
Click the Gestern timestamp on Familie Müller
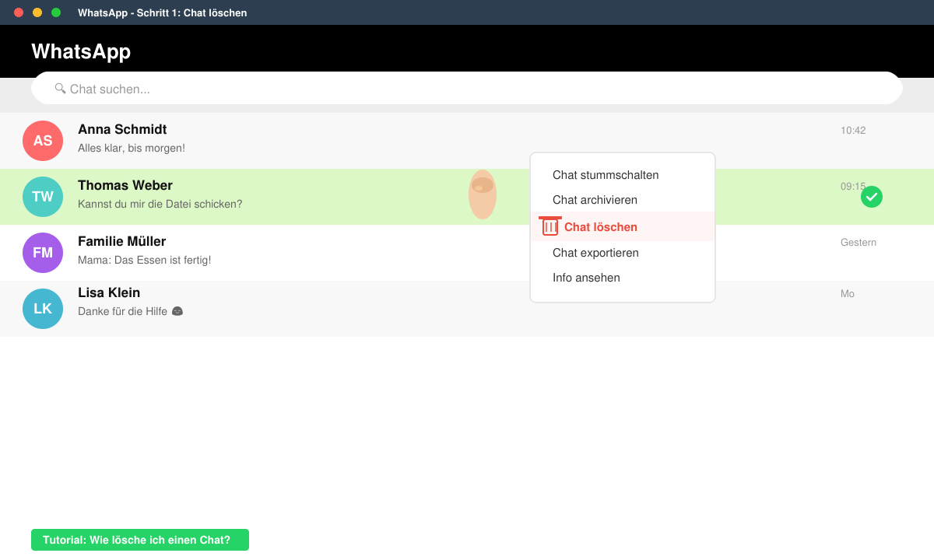859,243
